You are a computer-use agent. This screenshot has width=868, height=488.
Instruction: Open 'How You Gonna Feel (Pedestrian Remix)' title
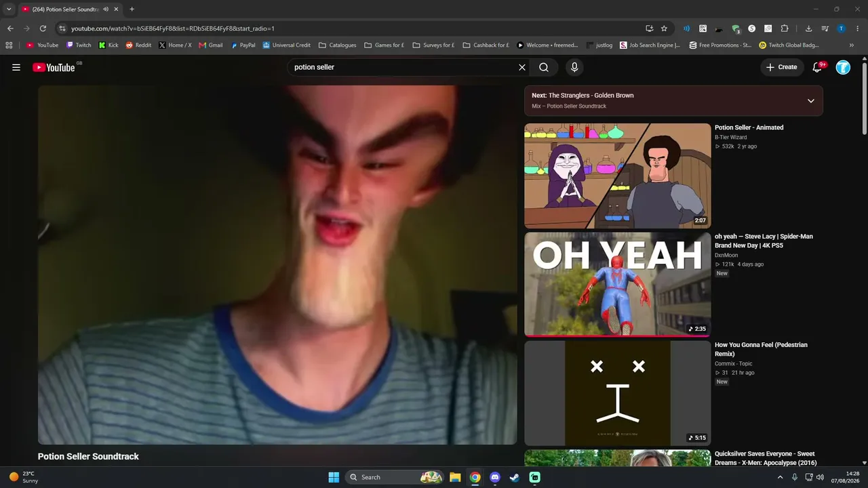[761, 349]
